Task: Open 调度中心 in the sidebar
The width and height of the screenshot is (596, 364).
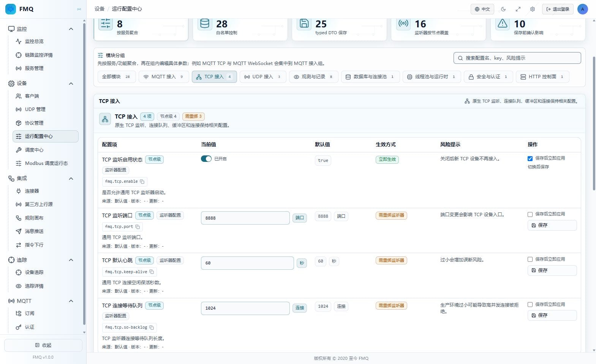Action: coord(46,150)
